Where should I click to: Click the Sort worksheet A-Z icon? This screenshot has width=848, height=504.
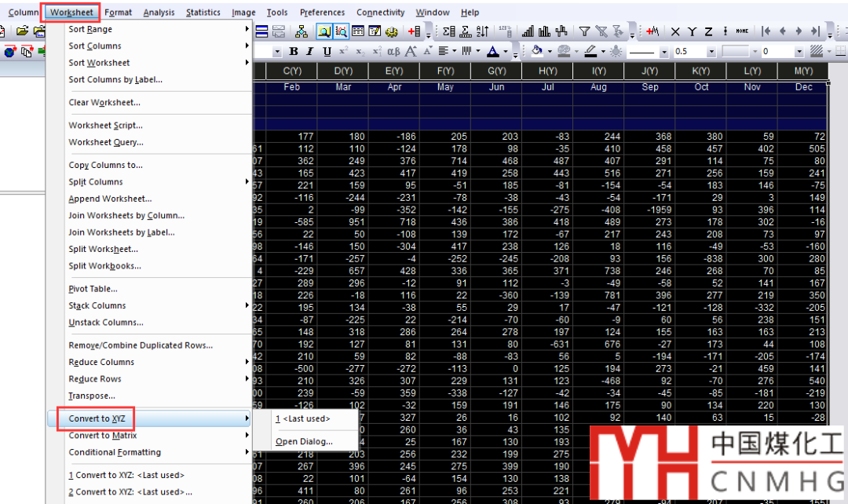click(x=483, y=31)
